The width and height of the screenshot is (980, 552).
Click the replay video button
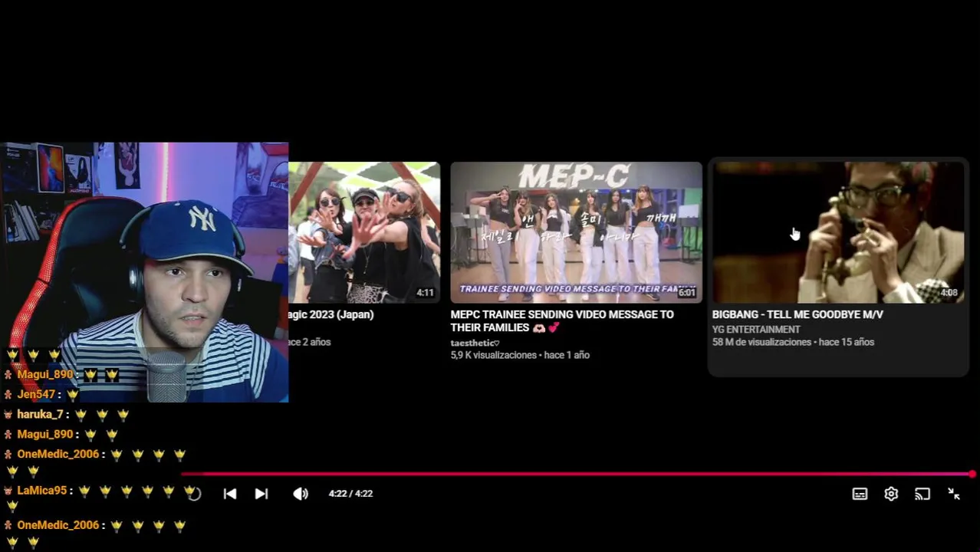(195, 494)
